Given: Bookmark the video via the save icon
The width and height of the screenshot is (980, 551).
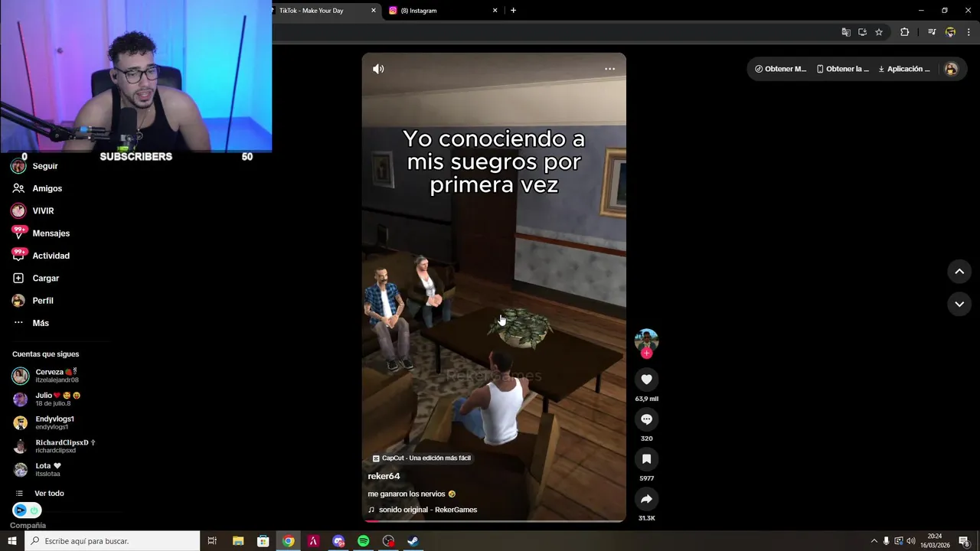Looking at the screenshot, I should [646, 459].
